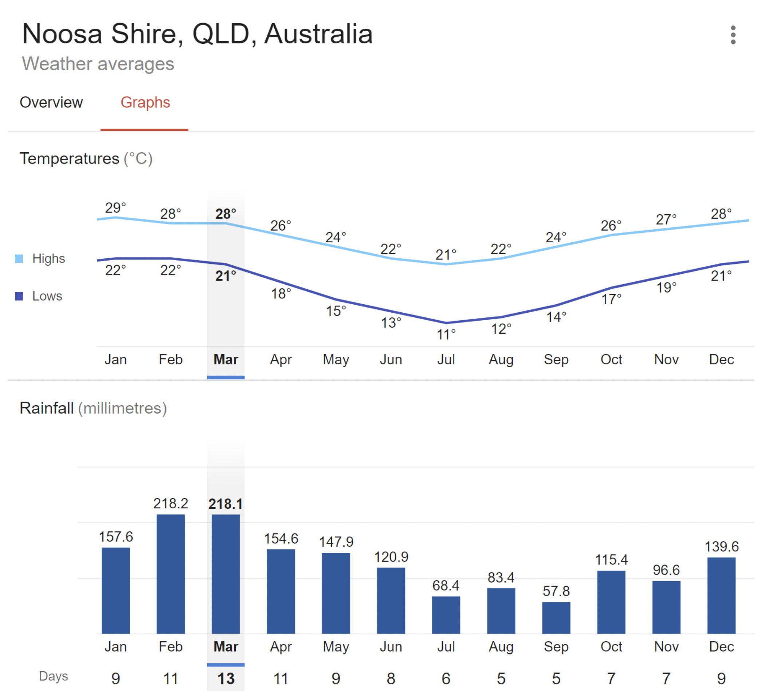The width and height of the screenshot is (769, 700).
Task: Click the 'Temperatures (°C)' heading
Action: pos(86,159)
